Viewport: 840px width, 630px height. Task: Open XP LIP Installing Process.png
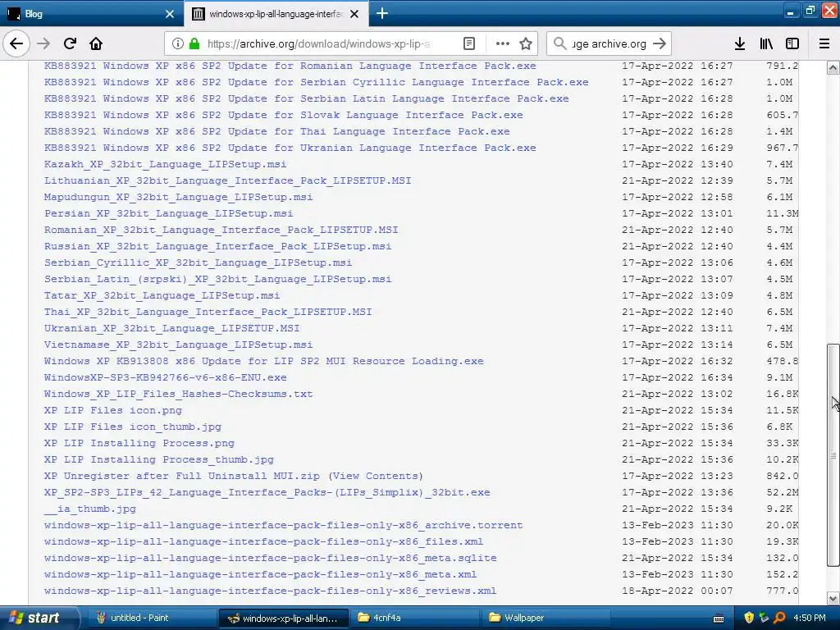point(139,442)
